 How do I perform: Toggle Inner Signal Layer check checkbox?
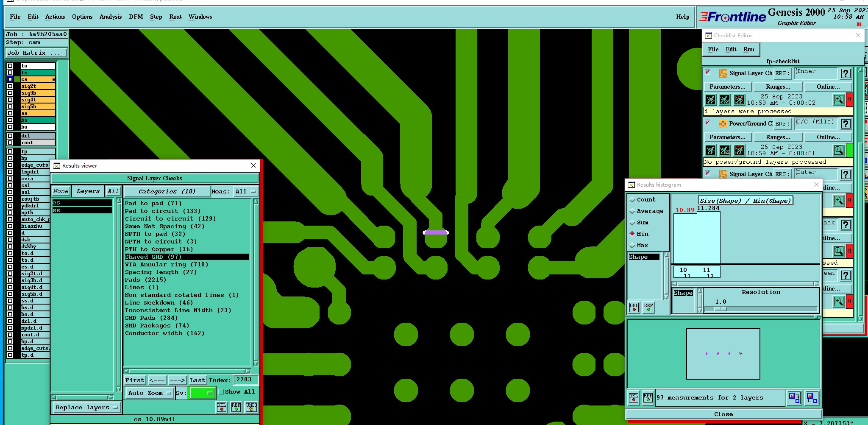tap(707, 72)
